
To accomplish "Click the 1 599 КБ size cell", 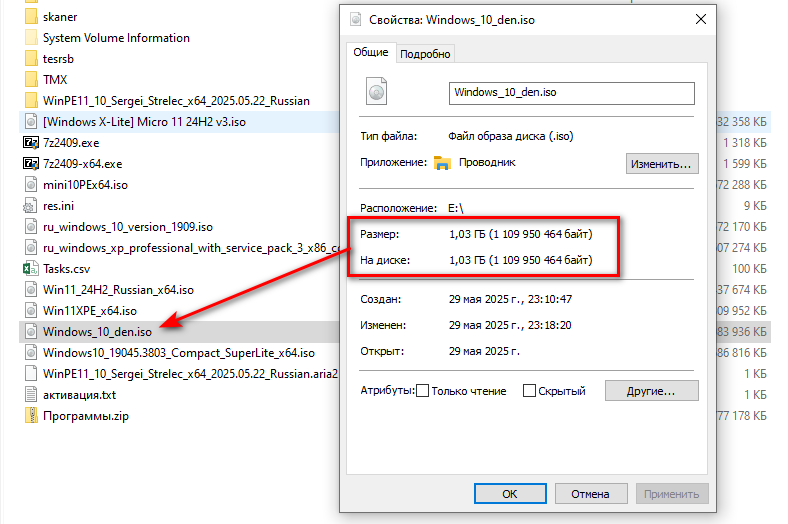I will click(x=745, y=164).
